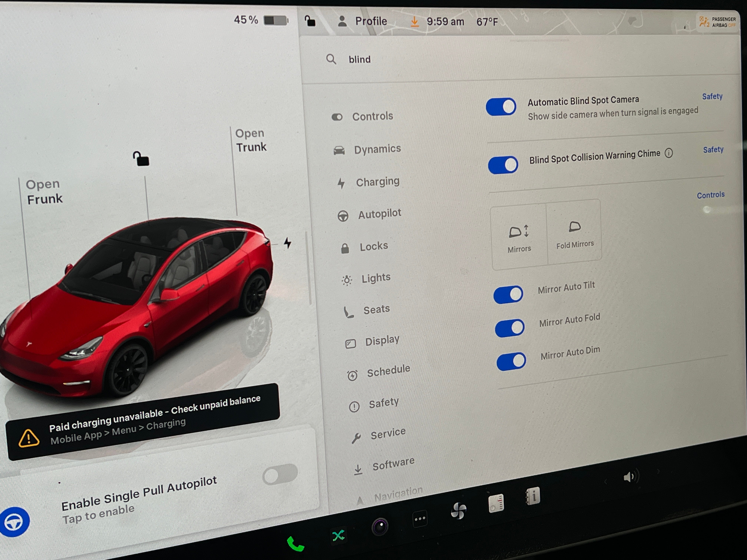
Task: Enable Single Pull Autopilot switch
Action: click(280, 474)
